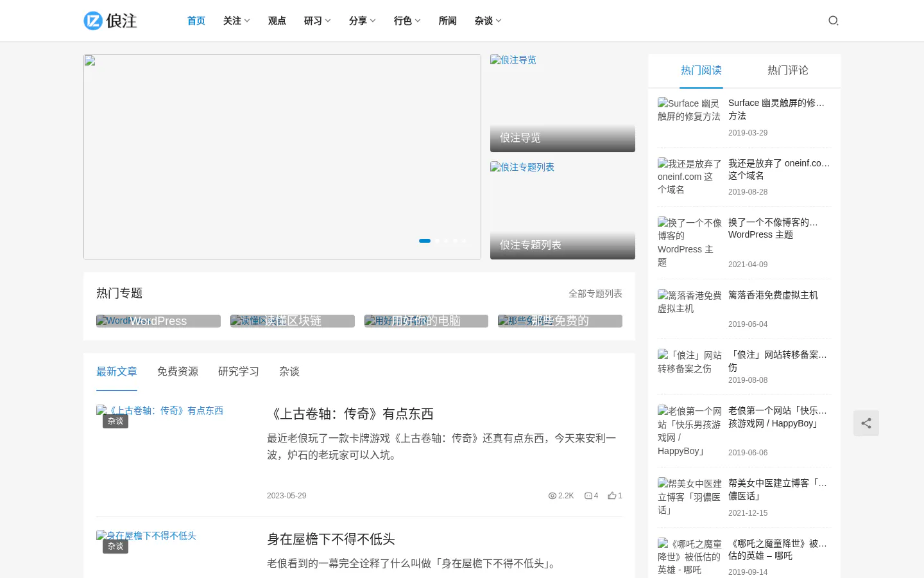Click the floating share button
Viewport: 924px width, 578px height.
tap(866, 423)
